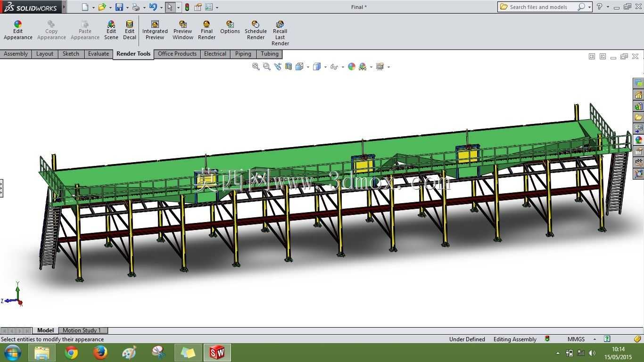
Task: Open Schedule Render dialog
Action: 256,30
